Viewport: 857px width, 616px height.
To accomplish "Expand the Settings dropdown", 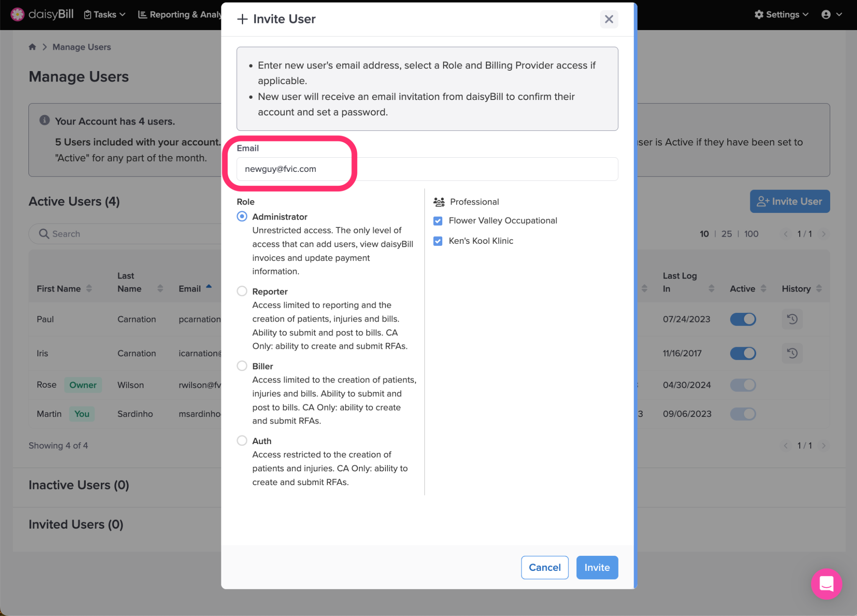I will 781,15.
